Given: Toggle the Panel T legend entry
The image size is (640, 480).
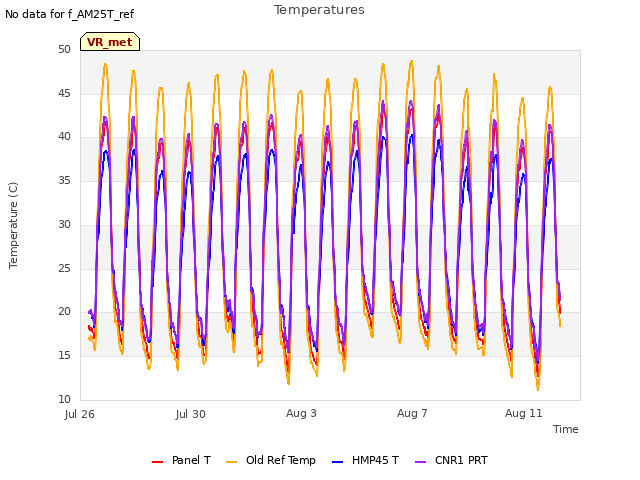Looking at the screenshot, I should pyautogui.click(x=181, y=460).
